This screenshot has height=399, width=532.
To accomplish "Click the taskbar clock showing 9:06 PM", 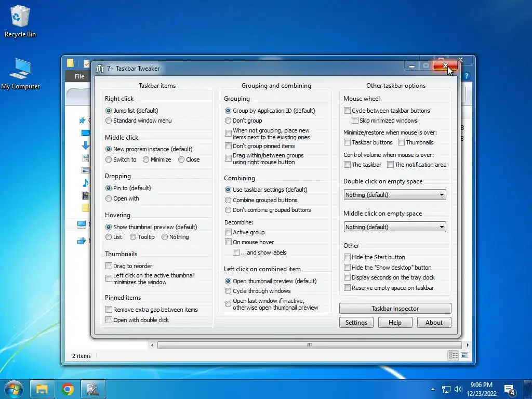I will coord(481,389).
